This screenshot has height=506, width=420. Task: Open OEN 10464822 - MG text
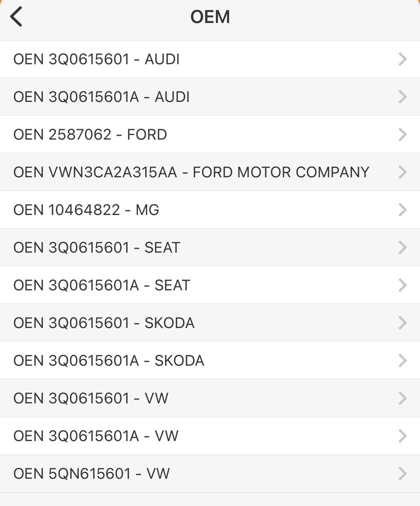pyautogui.click(x=86, y=210)
